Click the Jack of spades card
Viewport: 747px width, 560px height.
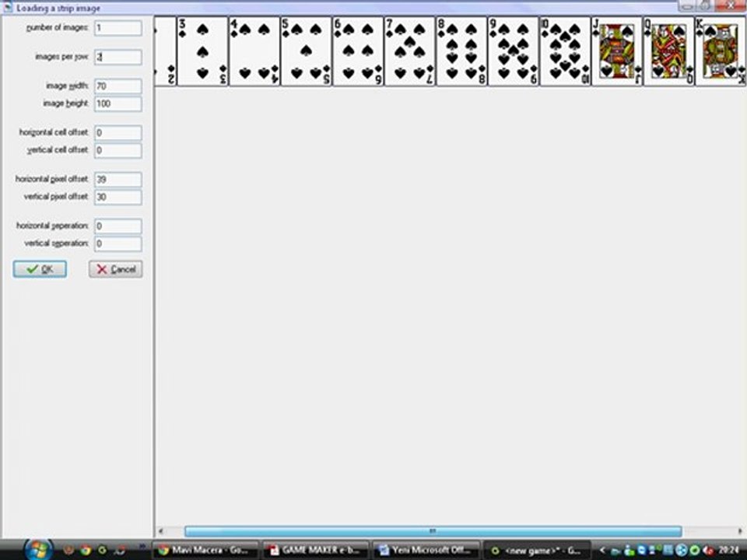click(x=617, y=51)
